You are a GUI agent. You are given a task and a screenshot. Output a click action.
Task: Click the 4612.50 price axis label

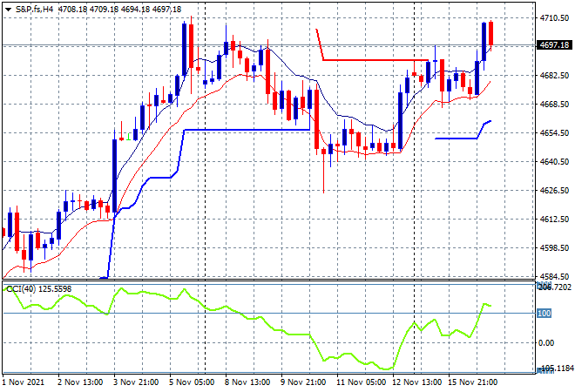click(x=554, y=219)
